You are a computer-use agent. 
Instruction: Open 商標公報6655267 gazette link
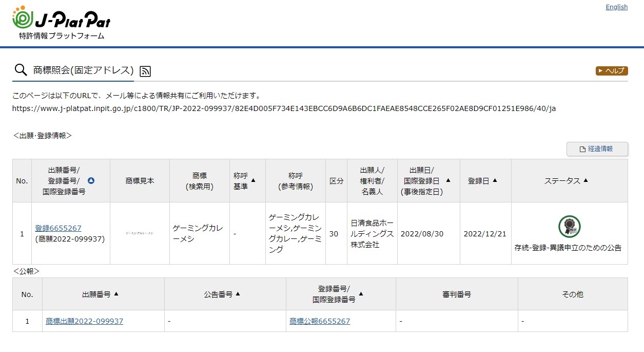tap(320, 321)
